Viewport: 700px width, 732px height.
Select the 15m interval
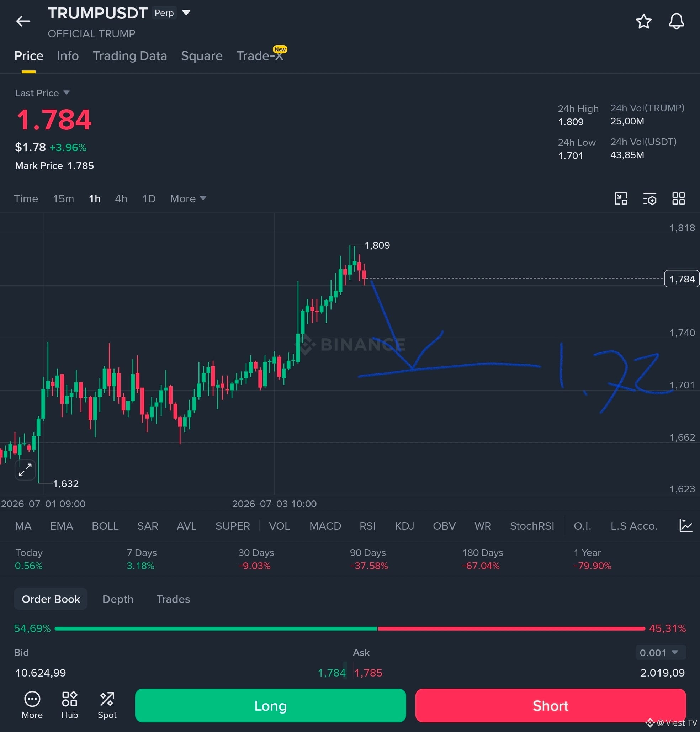click(63, 198)
